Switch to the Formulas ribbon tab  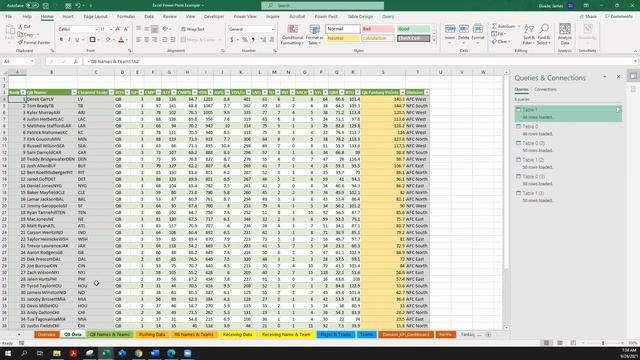pyautogui.click(x=126, y=17)
